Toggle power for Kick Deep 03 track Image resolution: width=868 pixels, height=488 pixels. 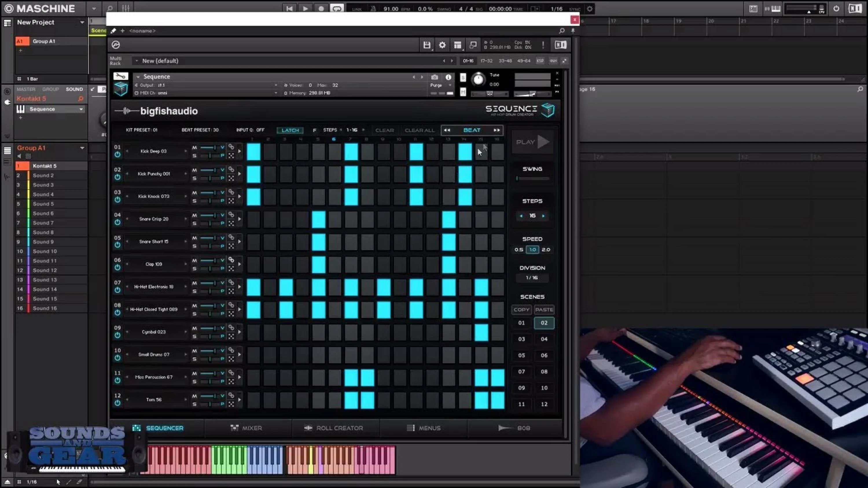(x=117, y=154)
